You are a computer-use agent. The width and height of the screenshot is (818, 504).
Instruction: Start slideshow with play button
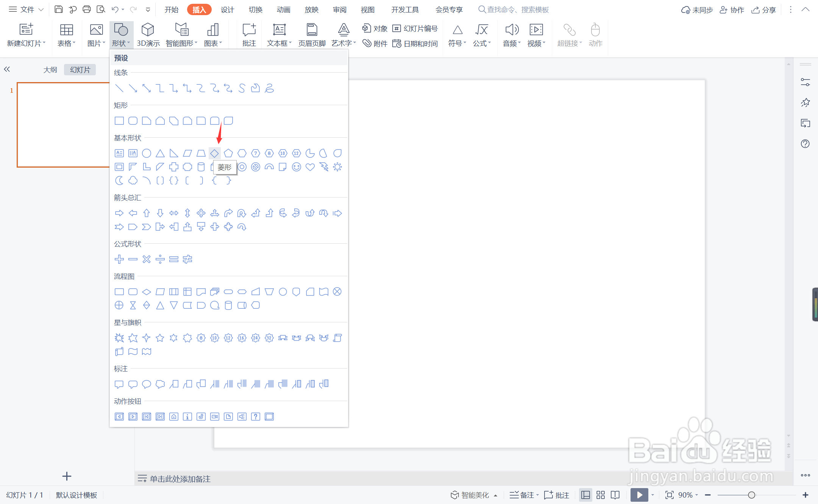point(639,495)
